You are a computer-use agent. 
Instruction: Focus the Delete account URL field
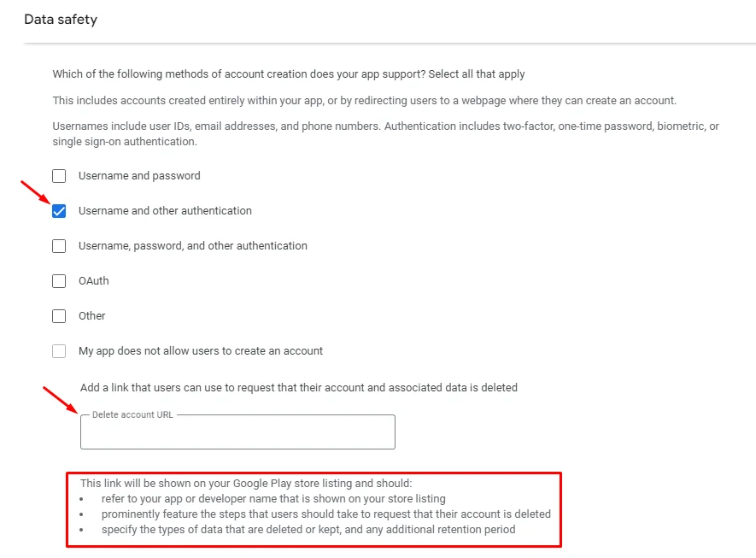tap(237, 432)
